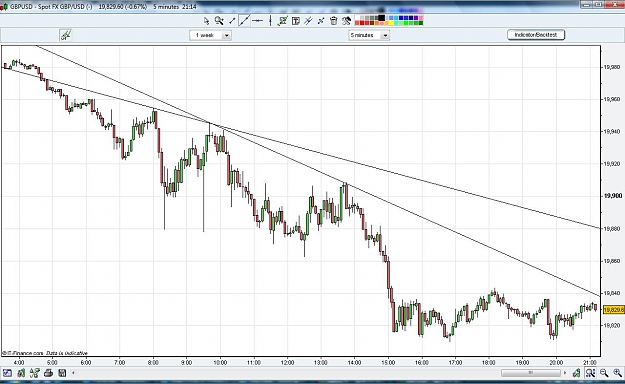Click the GBPUSD window title icon
The height and width of the screenshot is (384, 625).
[4, 7]
